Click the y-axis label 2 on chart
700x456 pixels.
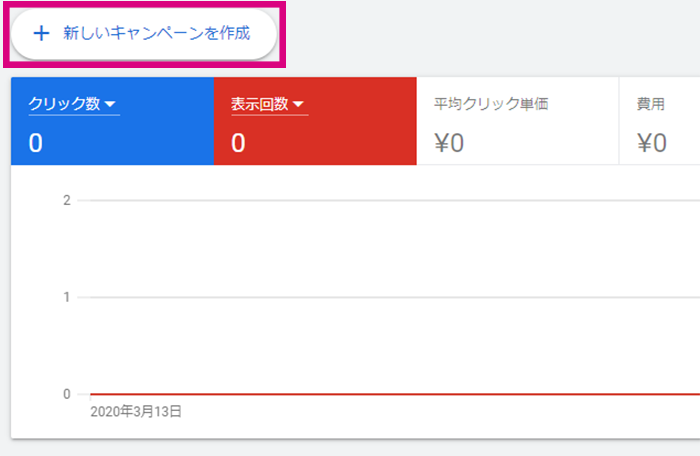click(67, 200)
